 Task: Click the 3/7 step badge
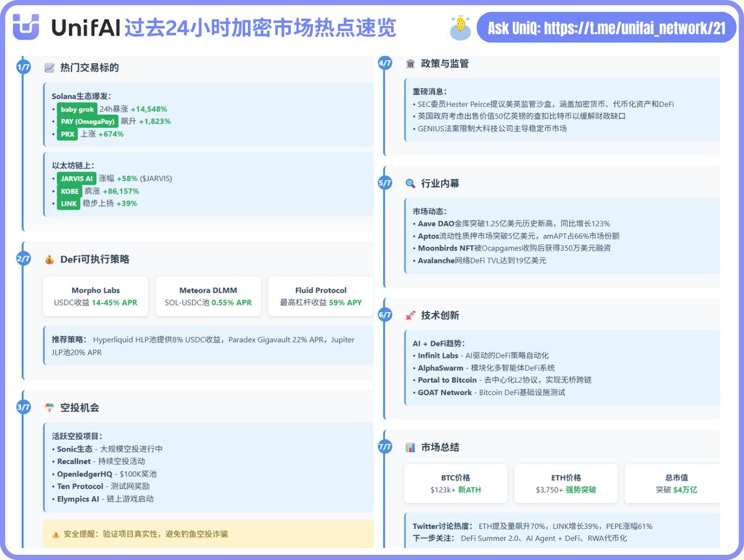coord(23,407)
